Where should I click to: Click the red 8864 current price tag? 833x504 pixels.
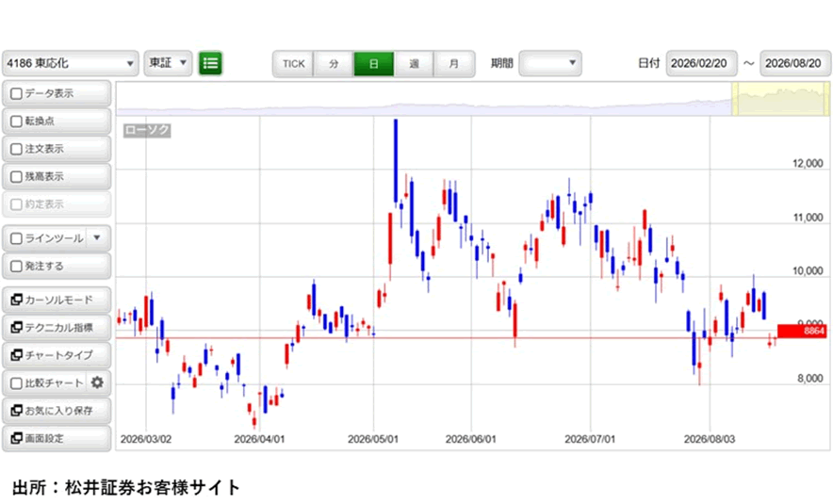click(x=802, y=332)
